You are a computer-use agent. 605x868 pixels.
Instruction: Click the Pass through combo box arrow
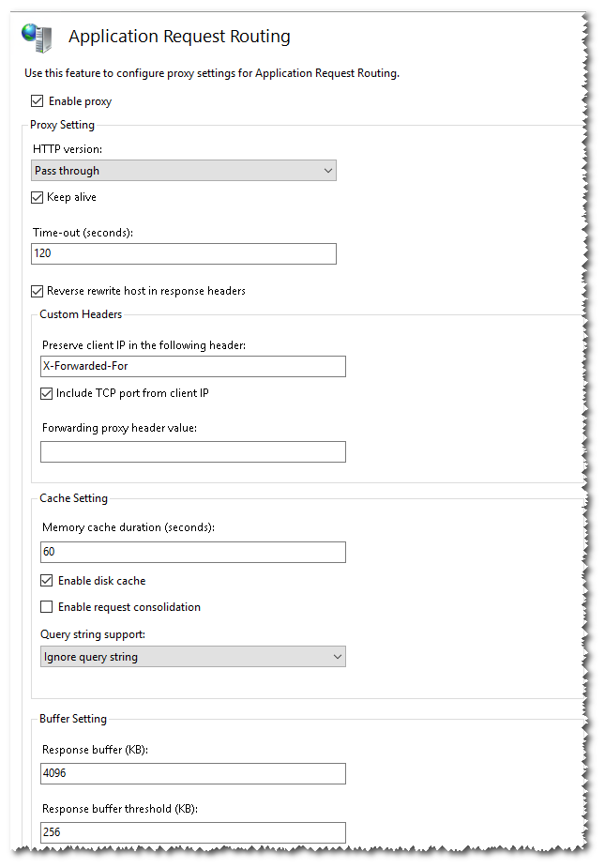coord(328,171)
